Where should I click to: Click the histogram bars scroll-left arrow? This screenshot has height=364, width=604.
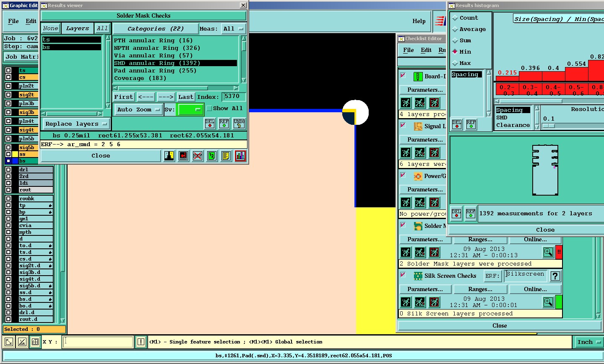coord(497,101)
